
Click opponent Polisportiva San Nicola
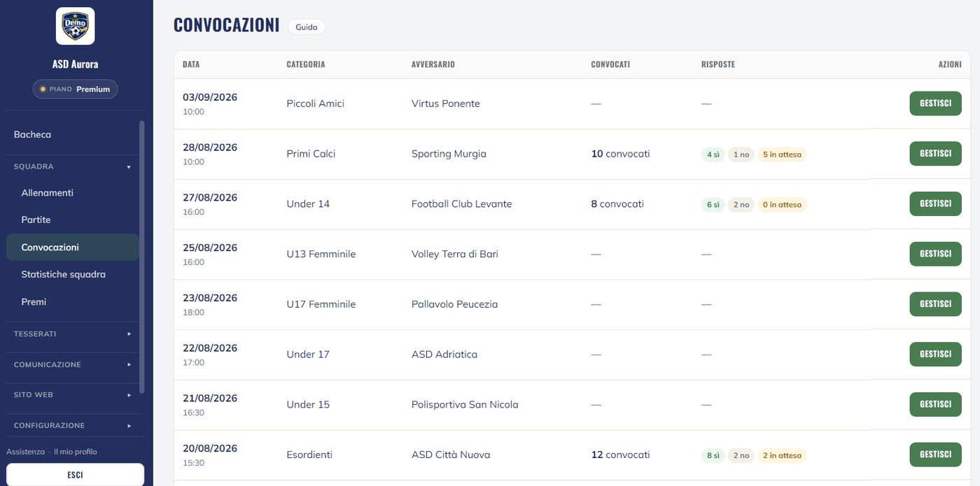click(x=465, y=404)
